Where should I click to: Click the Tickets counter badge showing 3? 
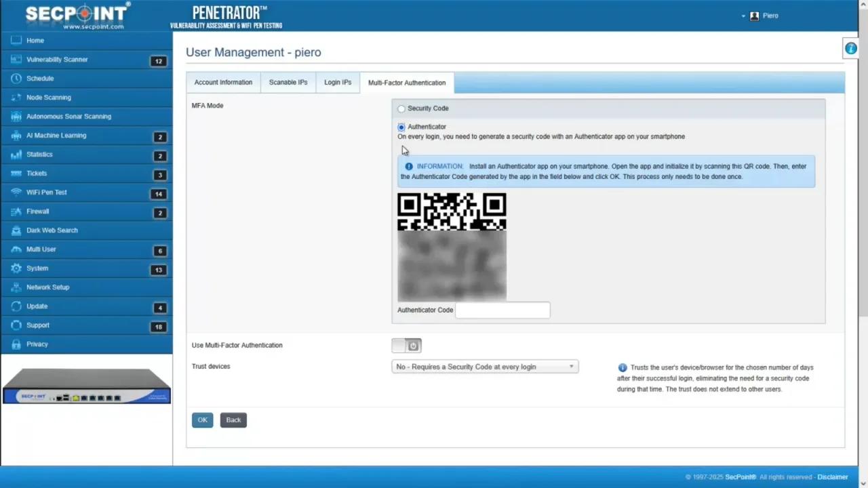point(159,175)
